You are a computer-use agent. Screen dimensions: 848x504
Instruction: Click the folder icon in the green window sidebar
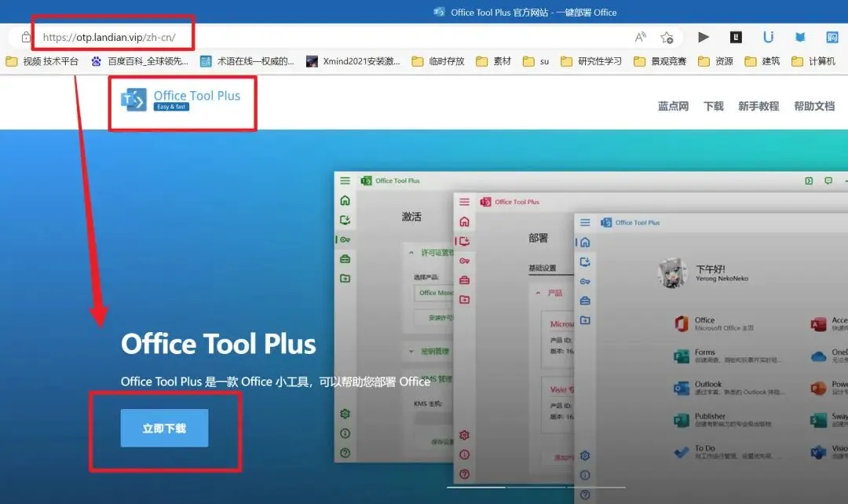[x=345, y=279]
